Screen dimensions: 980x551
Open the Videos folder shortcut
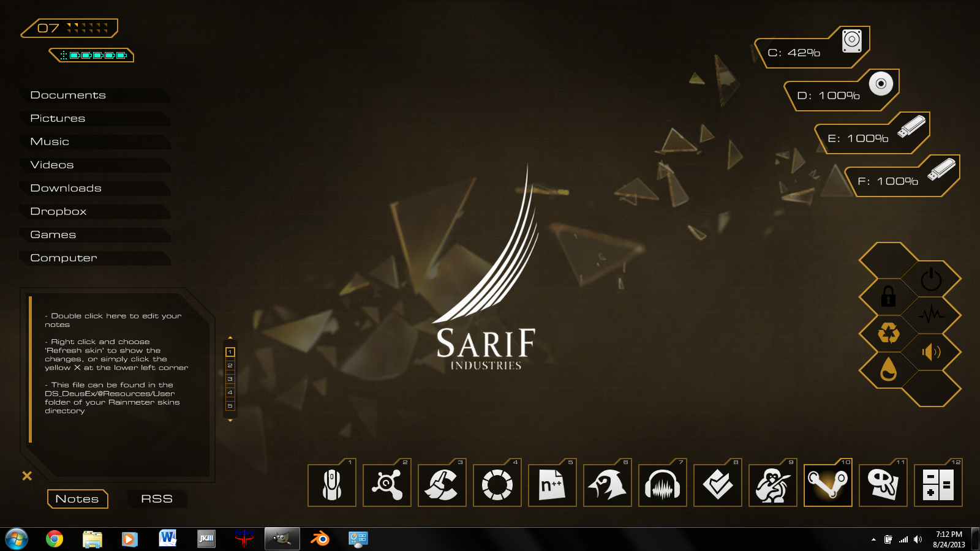(95, 165)
